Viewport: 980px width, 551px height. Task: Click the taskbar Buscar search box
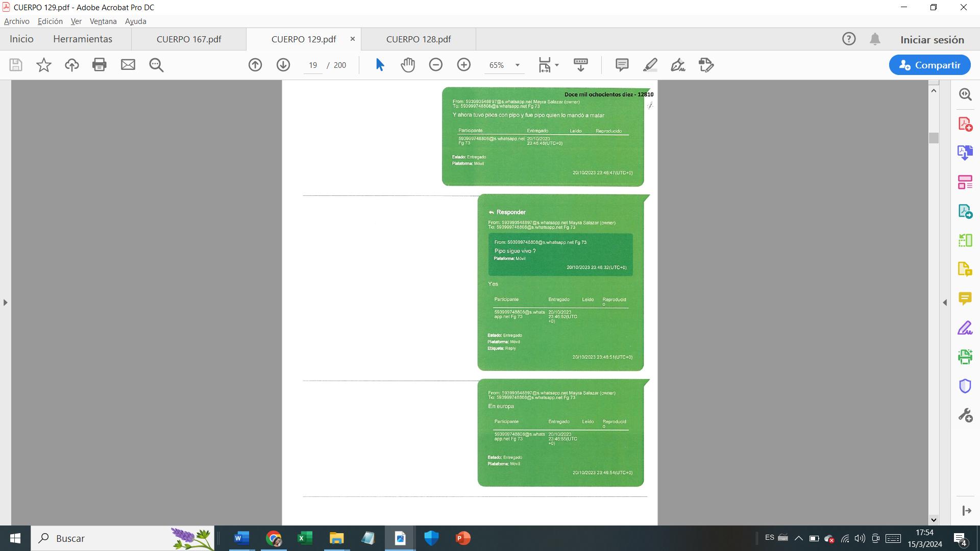pyautogui.click(x=122, y=538)
